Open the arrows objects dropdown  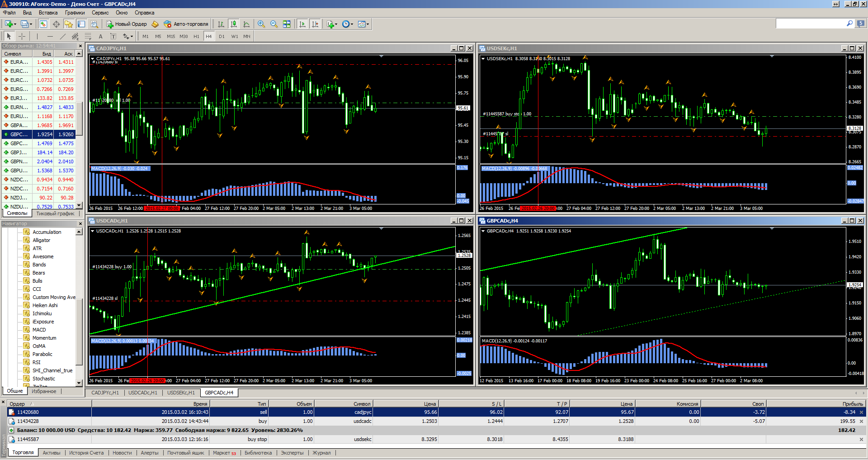point(128,36)
